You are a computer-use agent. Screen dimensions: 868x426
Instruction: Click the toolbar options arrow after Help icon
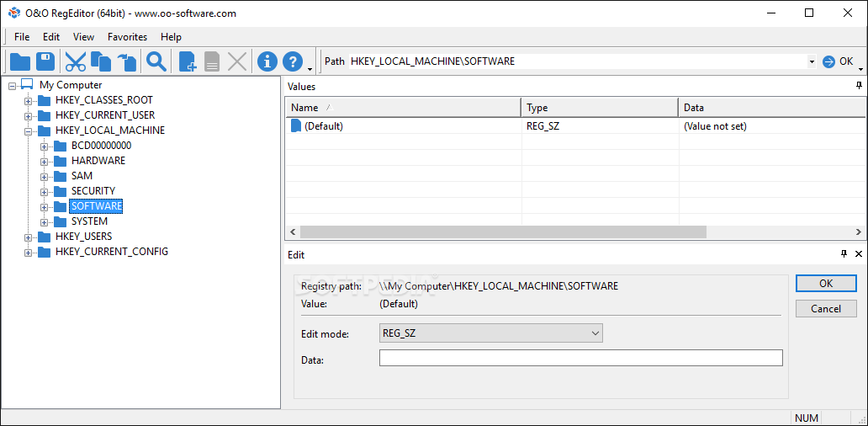[310, 69]
